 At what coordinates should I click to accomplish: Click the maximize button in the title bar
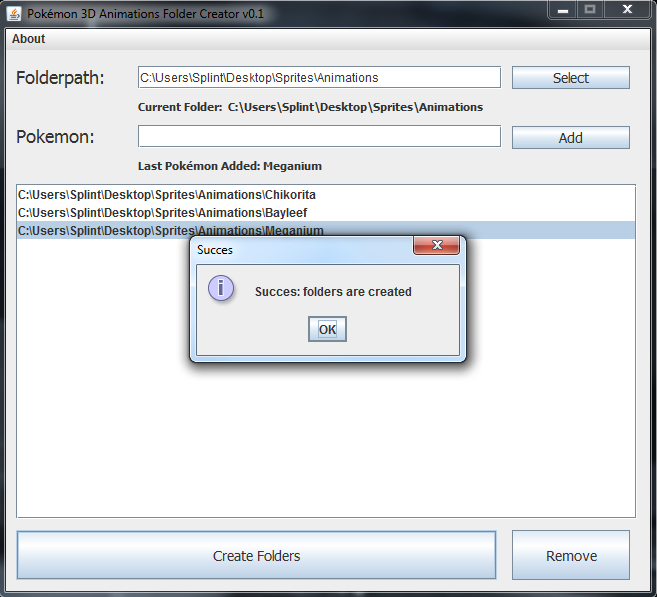coord(590,10)
